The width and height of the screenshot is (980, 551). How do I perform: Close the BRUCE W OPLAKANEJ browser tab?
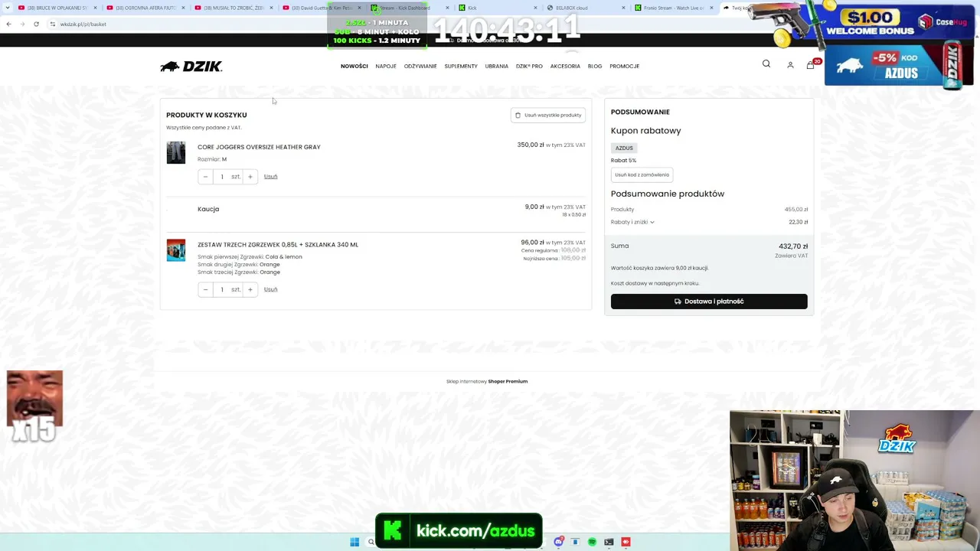click(x=95, y=8)
